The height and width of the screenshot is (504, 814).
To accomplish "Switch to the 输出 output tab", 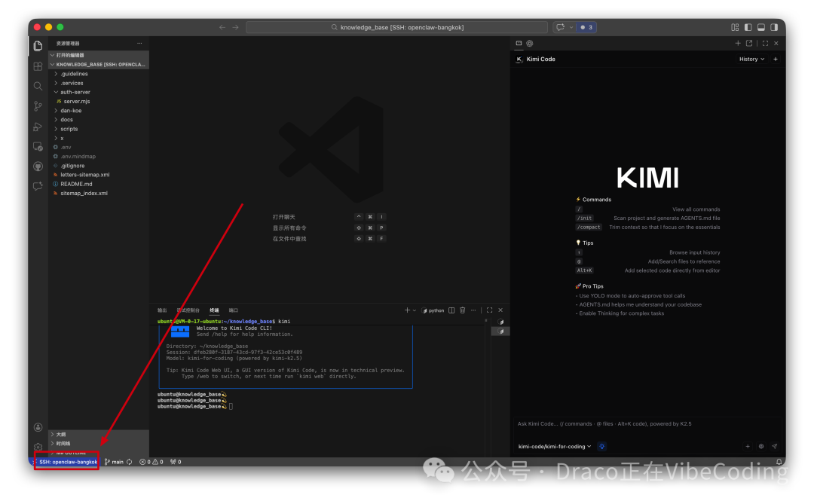I will pyautogui.click(x=162, y=310).
